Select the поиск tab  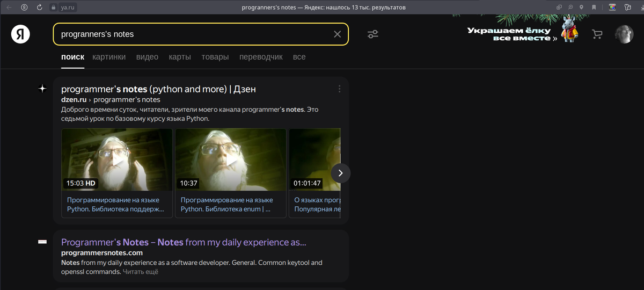tap(72, 57)
